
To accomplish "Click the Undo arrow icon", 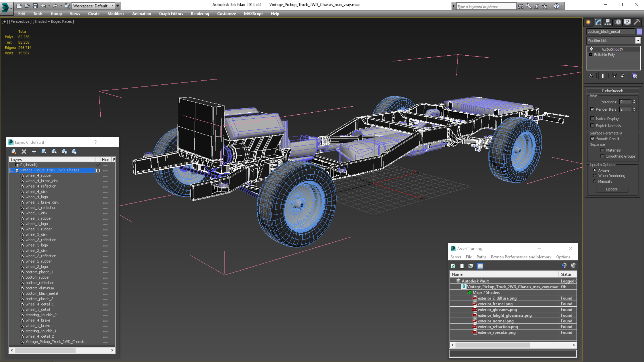I will click(43, 6).
